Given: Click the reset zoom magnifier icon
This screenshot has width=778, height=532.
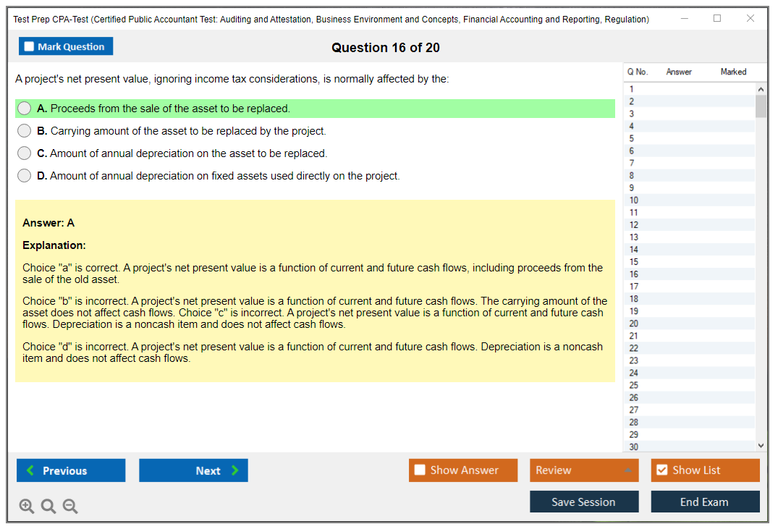Looking at the screenshot, I should 48,506.
